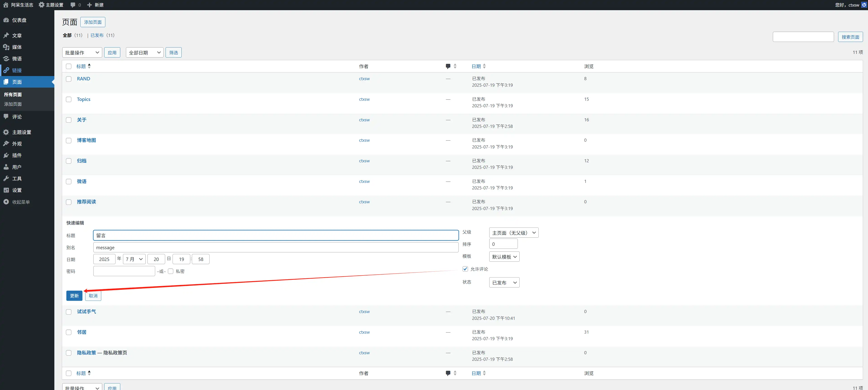Click the collapse menu arrow icon
Viewport: 868px width, 390px height.
tap(6, 202)
